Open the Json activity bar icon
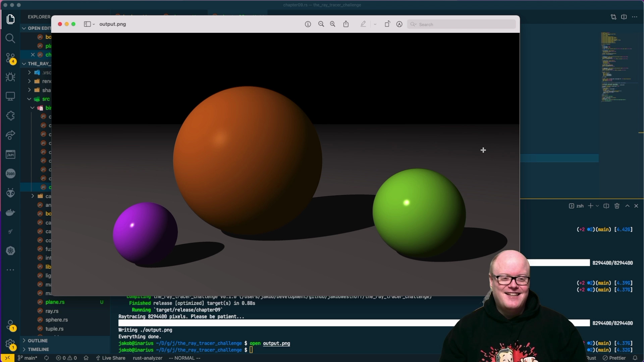 click(10, 174)
